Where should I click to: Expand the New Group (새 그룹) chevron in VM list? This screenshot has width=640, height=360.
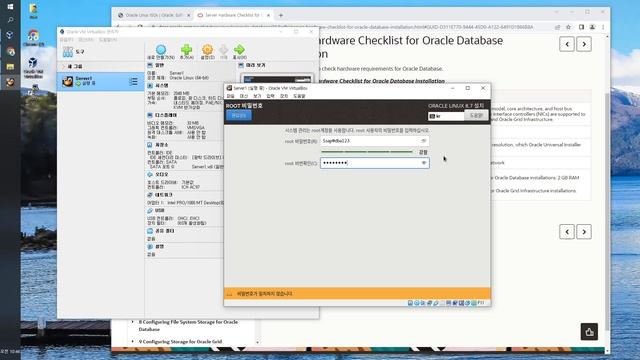click(64, 66)
